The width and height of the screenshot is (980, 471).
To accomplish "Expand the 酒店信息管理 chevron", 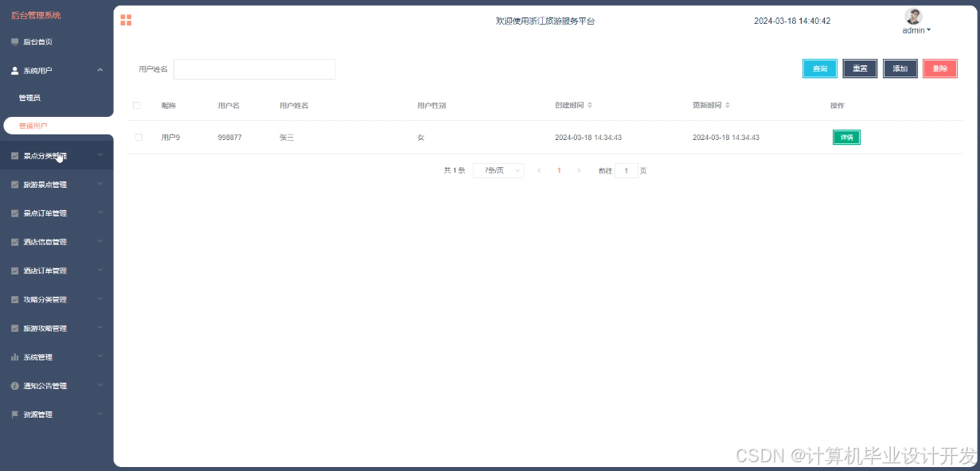I will (100, 241).
